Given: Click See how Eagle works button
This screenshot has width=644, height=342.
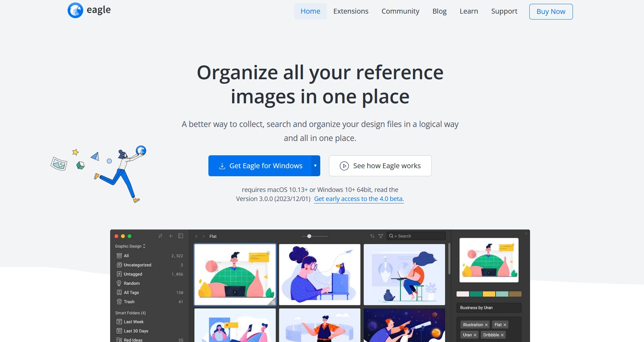Looking at the screenshot, I should click(x=380, y=166).
